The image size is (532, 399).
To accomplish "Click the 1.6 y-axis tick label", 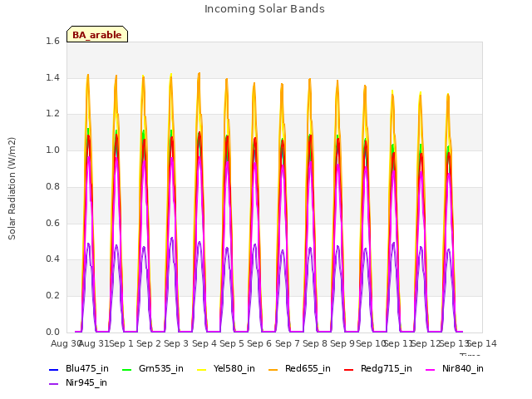I will [x=52, y=41].
